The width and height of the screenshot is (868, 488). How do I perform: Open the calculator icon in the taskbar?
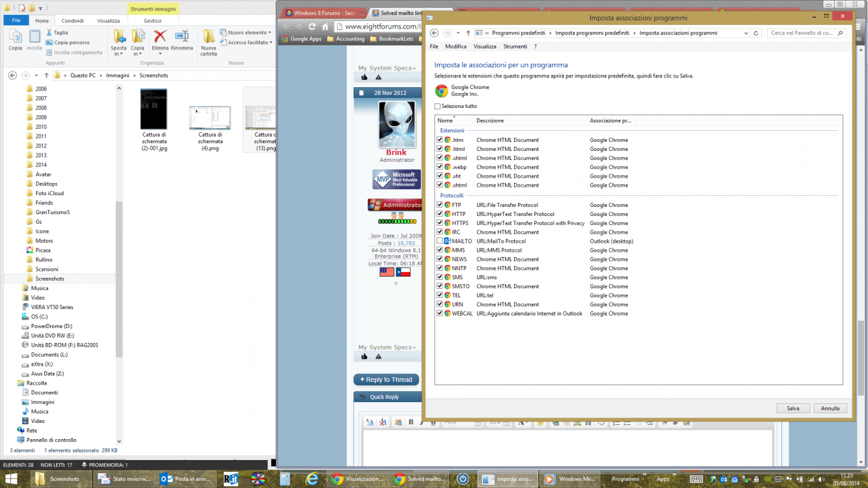point(284,479)
